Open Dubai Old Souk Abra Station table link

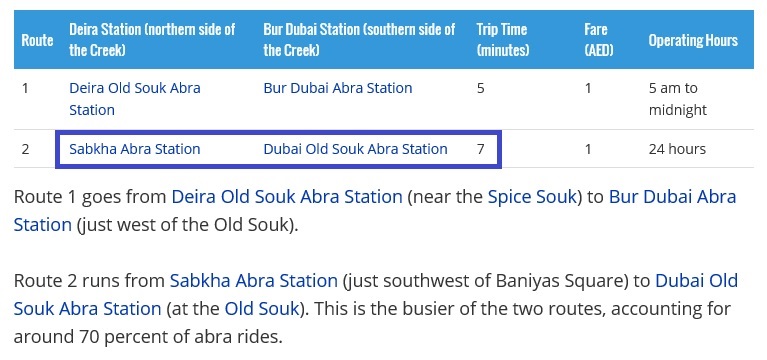point(355,149)
